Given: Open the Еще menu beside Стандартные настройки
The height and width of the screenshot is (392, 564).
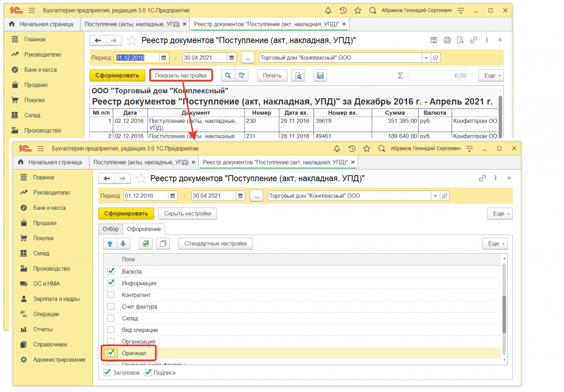Looking at the screenshot, I should pyautogui.click(x=493, y=243).
